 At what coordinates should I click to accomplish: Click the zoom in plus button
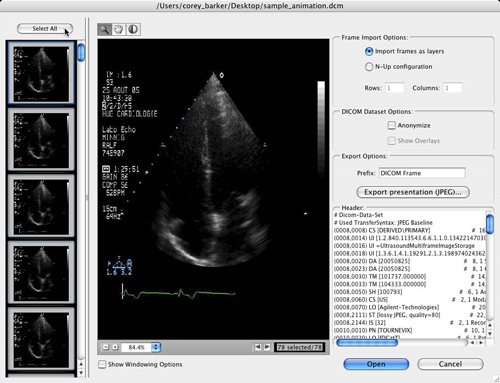coord(115,347)
